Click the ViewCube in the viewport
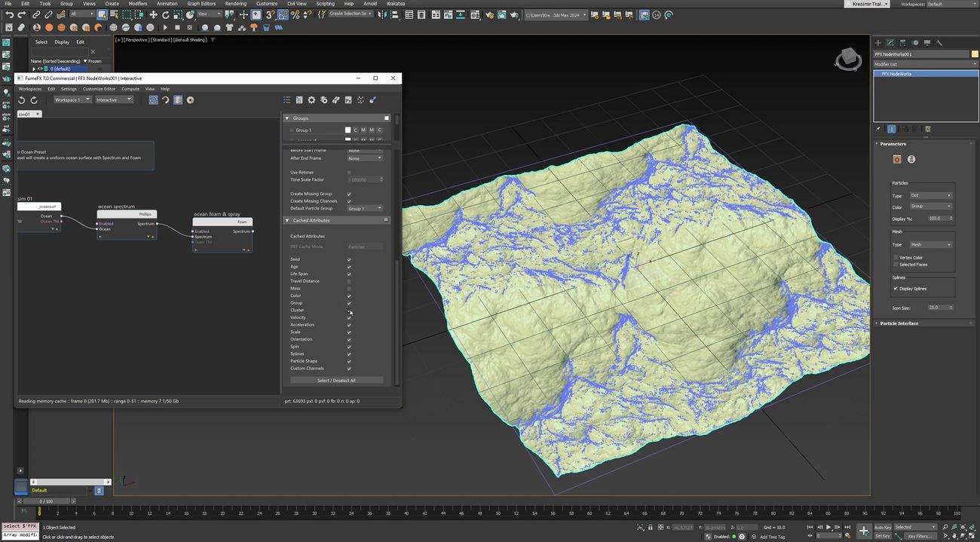The height and width of the screenshot is (542, 980). pyautogui.click(x=848, y=59)
